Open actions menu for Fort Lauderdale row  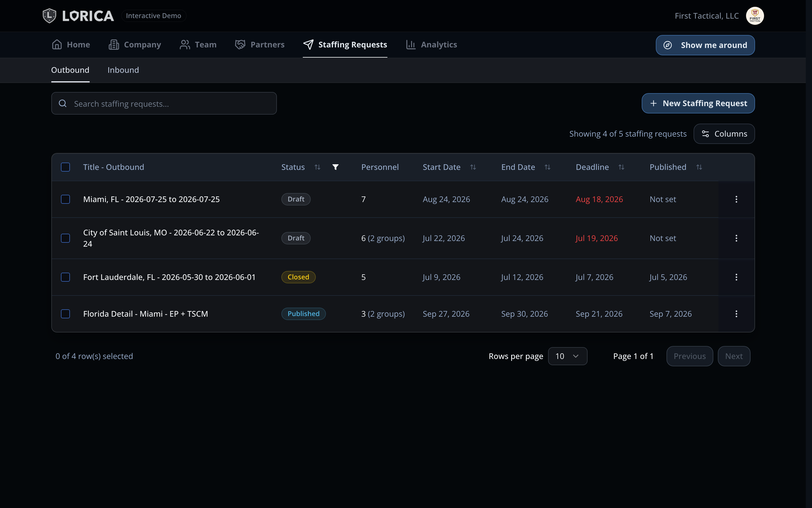[736, 277]
